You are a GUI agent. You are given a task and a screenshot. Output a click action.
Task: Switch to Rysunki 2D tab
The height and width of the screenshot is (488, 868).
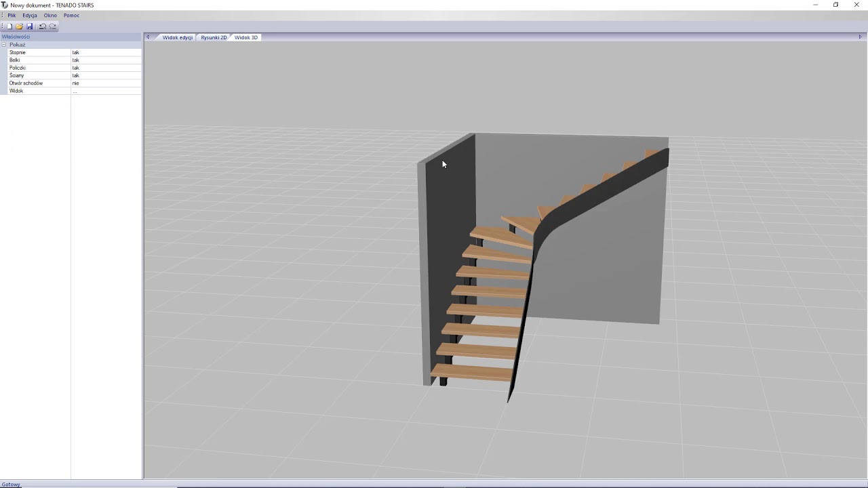point(214,37)
